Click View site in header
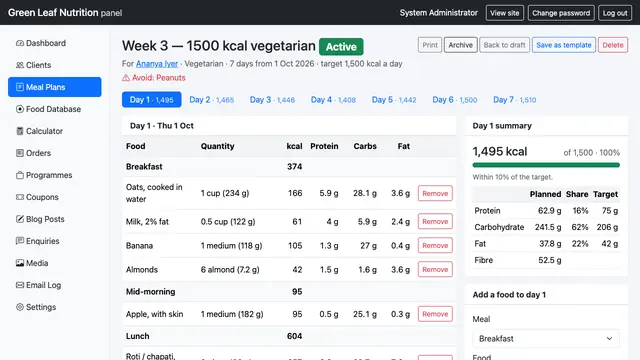This screenshot has height=360, width=640. point(504,13)
